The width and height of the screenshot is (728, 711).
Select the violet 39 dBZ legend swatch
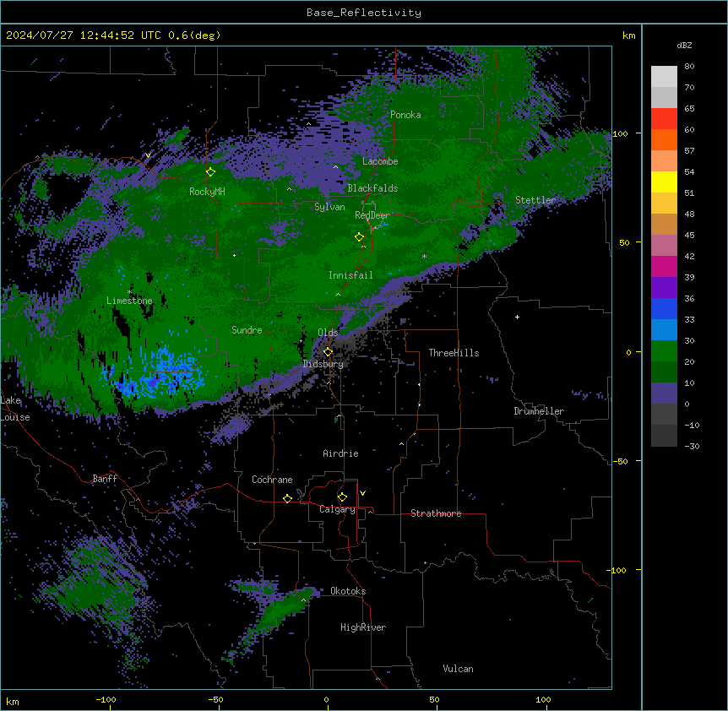point(664,288)
